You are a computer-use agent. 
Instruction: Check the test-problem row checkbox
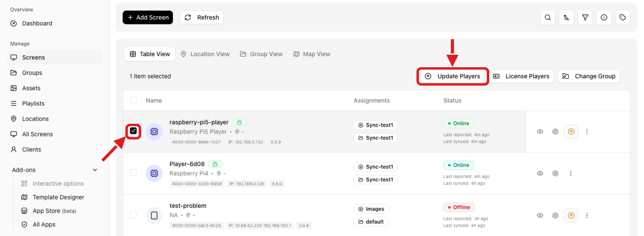point(133,215)
